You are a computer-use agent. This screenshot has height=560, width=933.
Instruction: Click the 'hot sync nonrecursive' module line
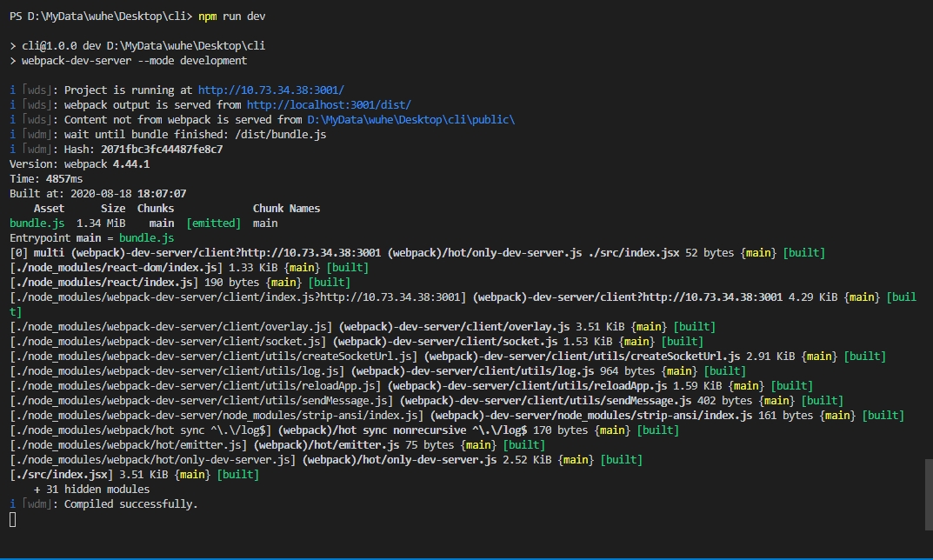point(344,430)
